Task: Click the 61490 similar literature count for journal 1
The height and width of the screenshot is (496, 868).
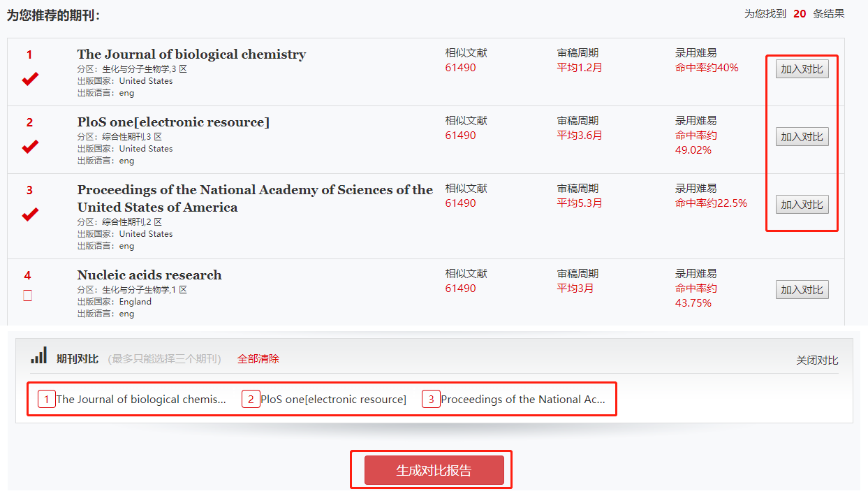Action: 460,68
